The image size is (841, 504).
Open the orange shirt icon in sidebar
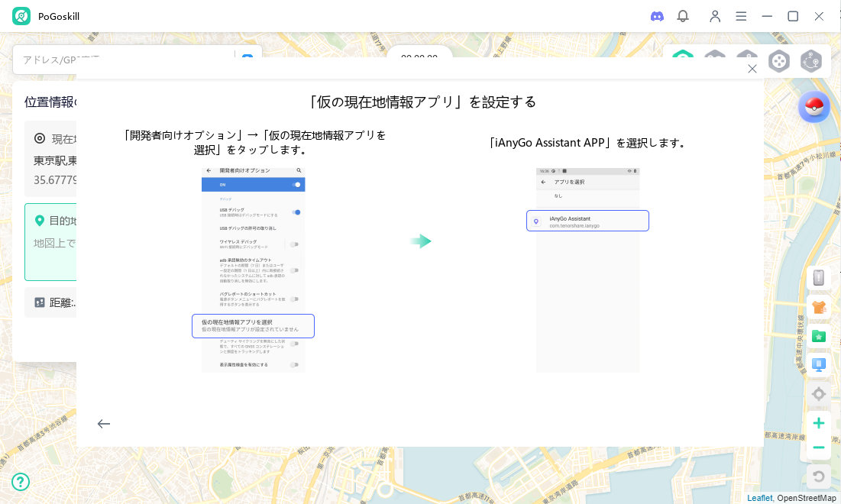819,307
